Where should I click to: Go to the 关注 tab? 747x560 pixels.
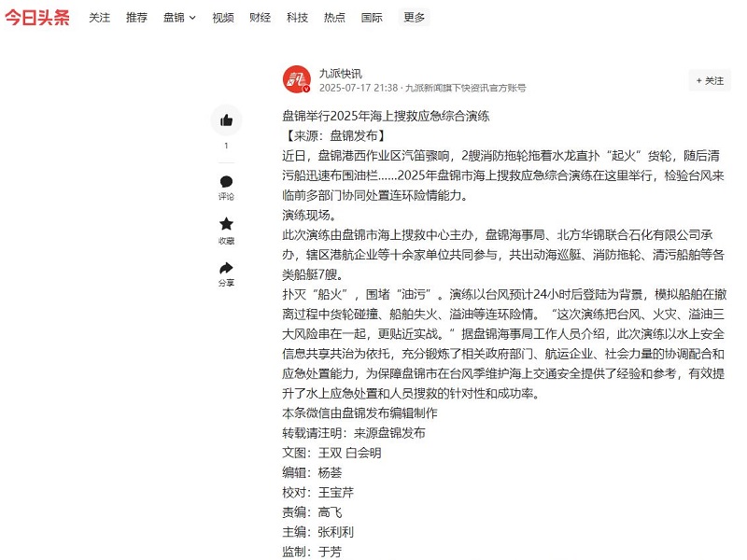(99, 17)
